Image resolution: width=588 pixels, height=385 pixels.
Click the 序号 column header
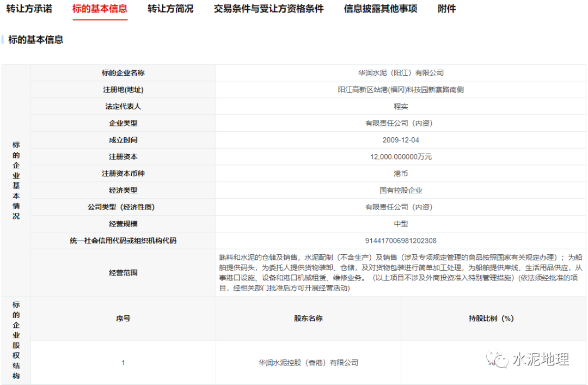123,319
